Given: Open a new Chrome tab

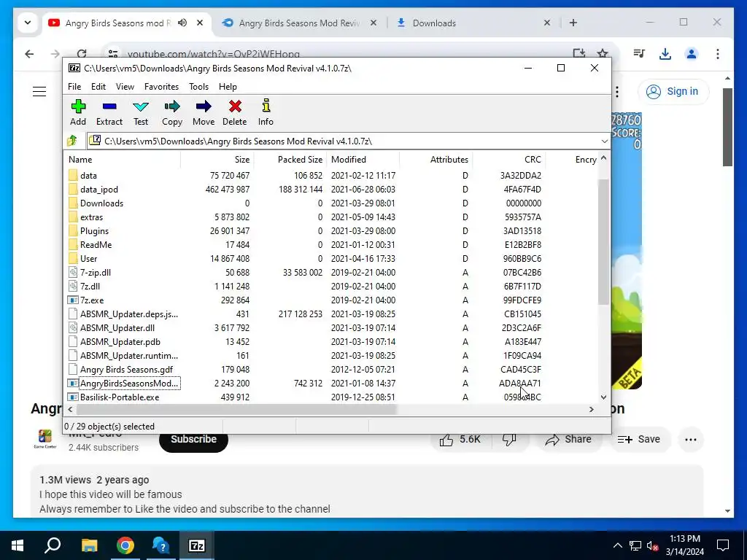Looking at the screenshot, I should coord(573,23).
